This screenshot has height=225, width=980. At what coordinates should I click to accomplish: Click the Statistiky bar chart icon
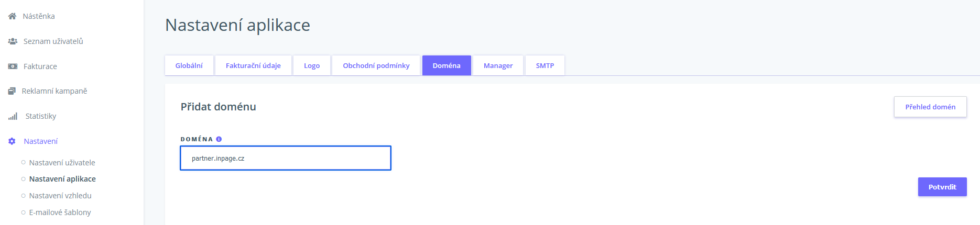(x=13, y=116)
